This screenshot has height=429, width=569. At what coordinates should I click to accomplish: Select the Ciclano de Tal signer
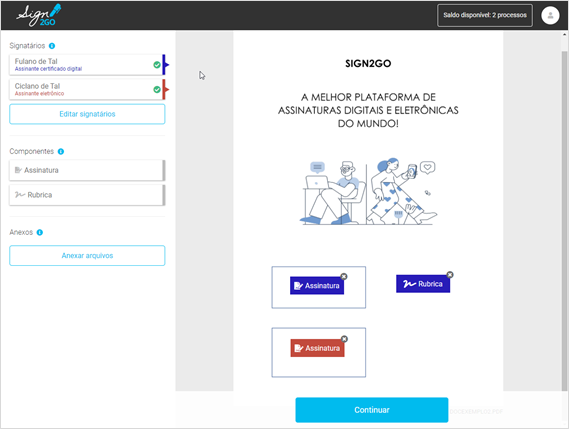(87, 89)
